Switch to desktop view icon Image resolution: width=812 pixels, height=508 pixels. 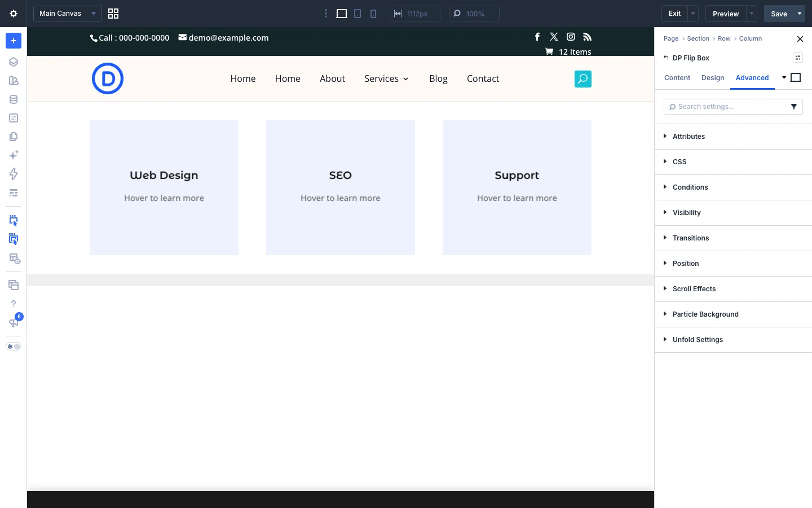[342, 14]
